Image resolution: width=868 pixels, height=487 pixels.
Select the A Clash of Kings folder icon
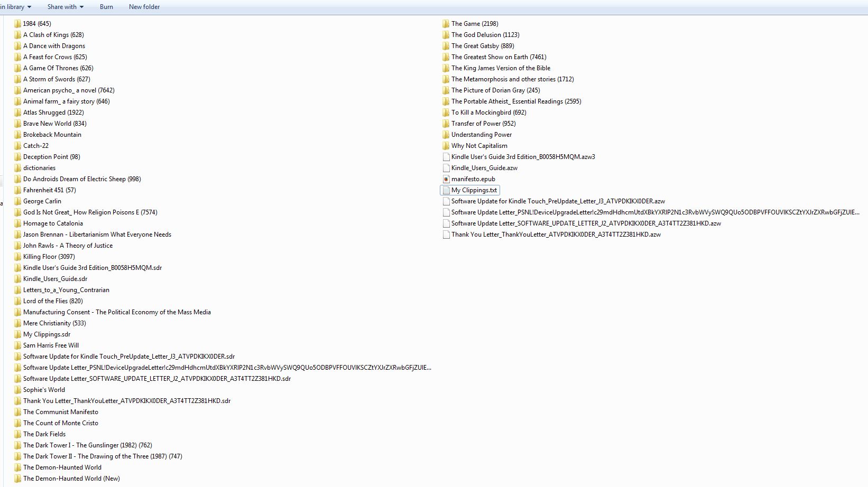[x=17, y=35]
